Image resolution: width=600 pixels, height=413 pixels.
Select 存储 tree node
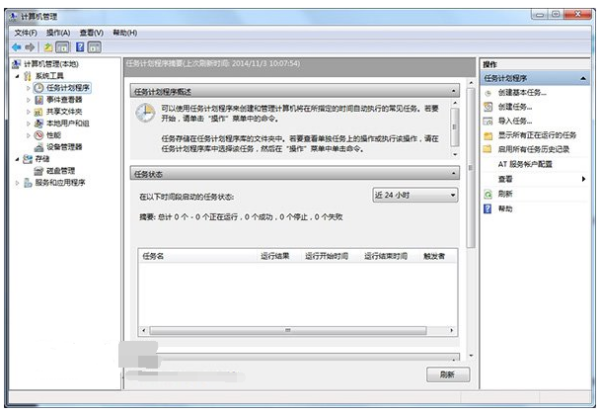(42, 159)
